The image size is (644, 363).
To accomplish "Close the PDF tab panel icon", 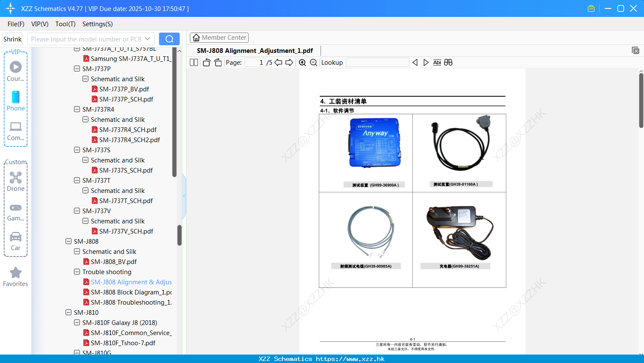I will click(x=636, y=50).
